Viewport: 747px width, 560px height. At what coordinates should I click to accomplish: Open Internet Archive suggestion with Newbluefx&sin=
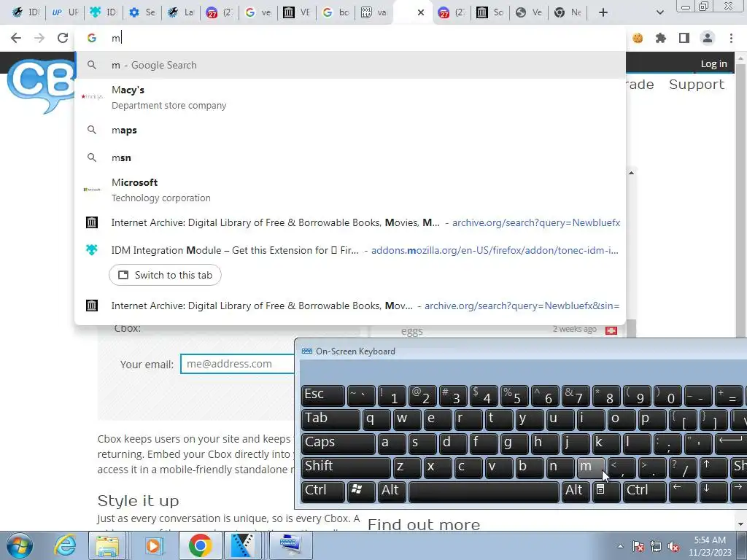(350, 306)
